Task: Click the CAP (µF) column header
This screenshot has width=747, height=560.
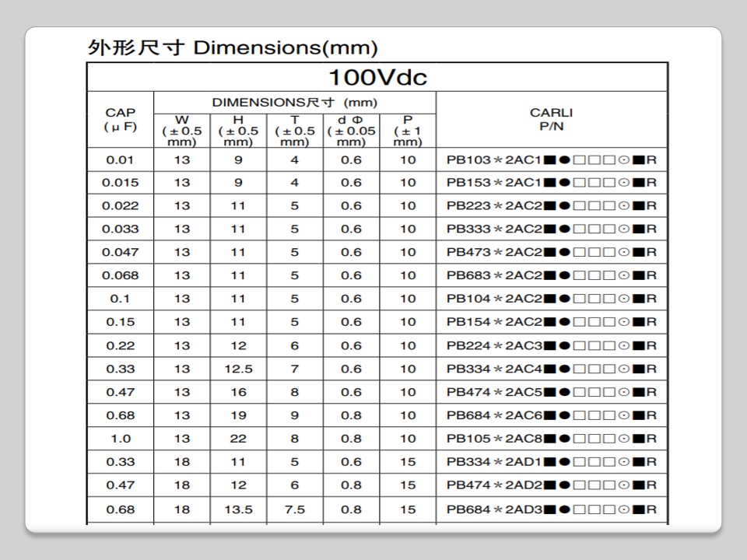Action: coord(120,120)
